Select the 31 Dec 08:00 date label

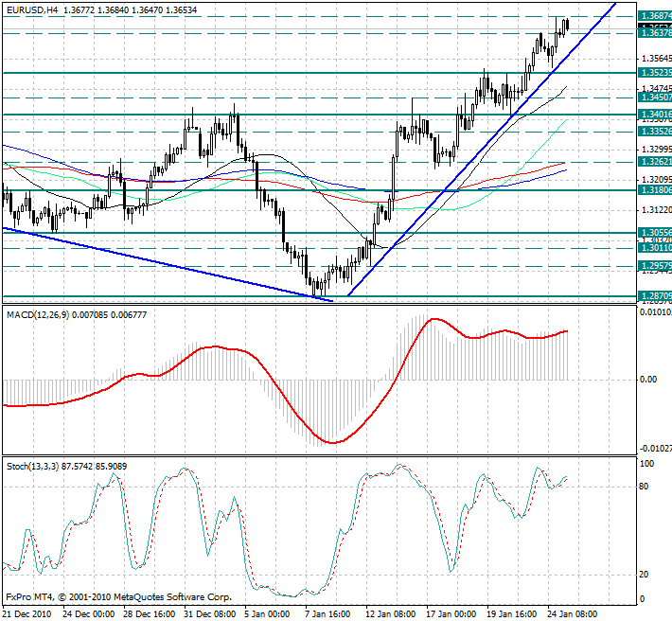coord(209,614)
